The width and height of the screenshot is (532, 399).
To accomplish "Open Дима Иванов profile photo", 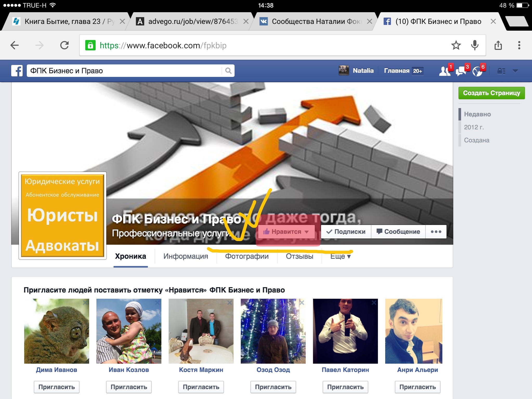I will pos(57,331).
